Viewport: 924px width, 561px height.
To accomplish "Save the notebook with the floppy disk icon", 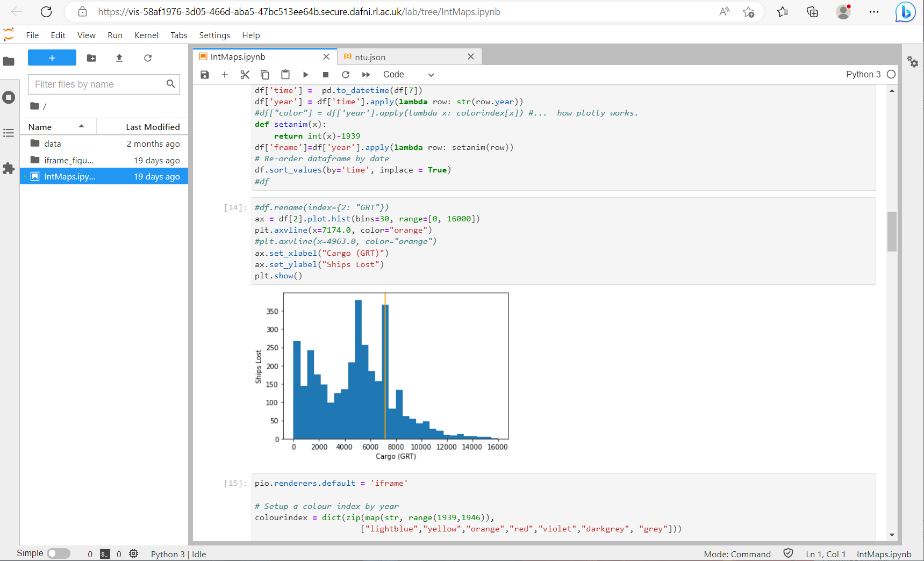I will click(205, 75).
